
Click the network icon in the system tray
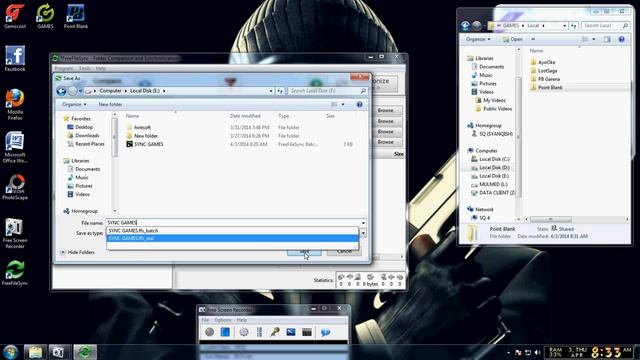(x=528, y=352)
